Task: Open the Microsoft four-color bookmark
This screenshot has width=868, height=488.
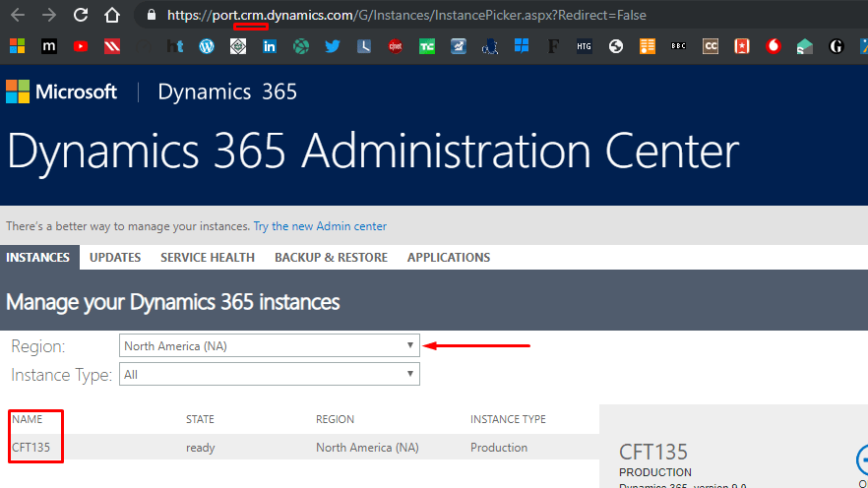Action: click(17, 46)
